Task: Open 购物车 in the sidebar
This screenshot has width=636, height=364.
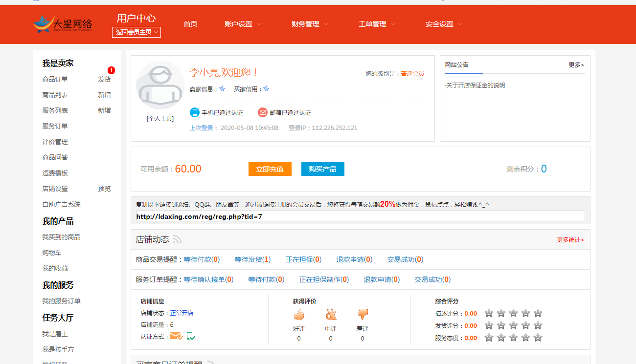Action: (x=52, y=253)
